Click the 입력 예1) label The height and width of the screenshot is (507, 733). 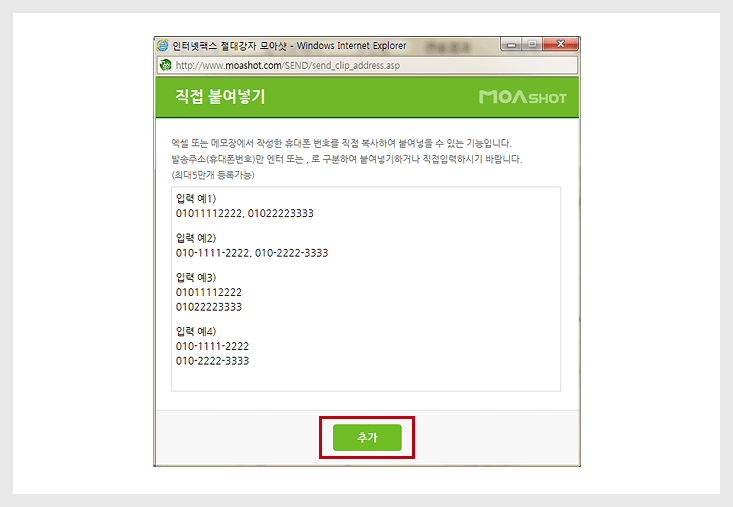[196, 198]
